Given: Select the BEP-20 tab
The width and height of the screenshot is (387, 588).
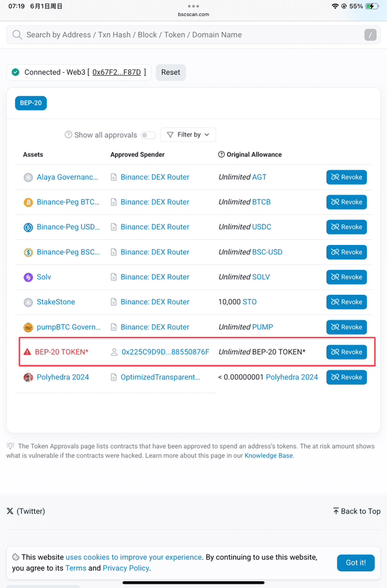Looking at the screenshot, I should pyautogui.click(x=30, y=103).
